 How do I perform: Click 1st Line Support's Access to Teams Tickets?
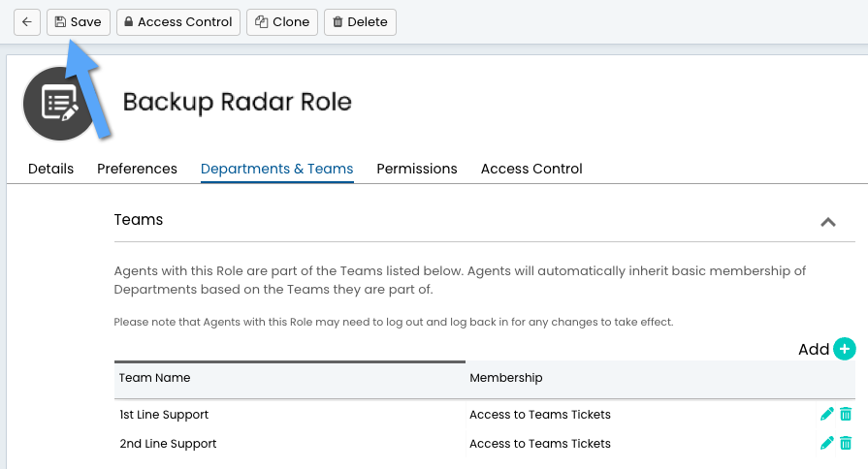540,415
